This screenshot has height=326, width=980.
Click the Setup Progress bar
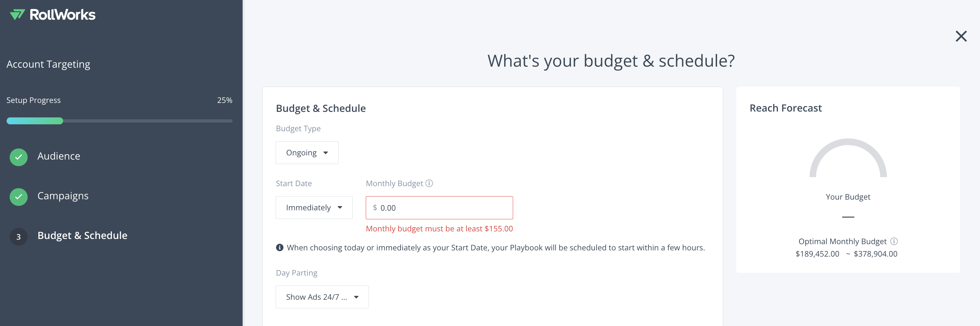[119, 121]
